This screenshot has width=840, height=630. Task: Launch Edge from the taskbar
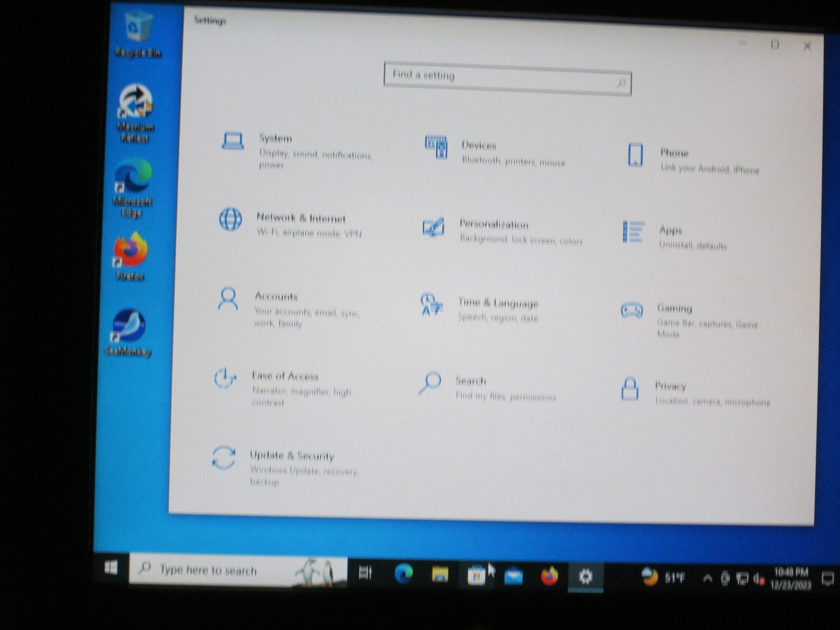(403, 574)
